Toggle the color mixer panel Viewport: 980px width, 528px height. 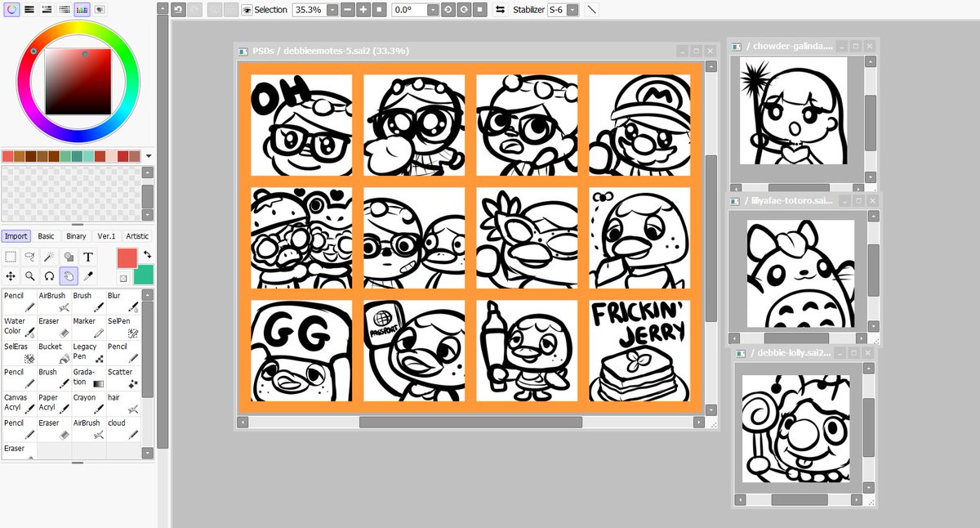65,9
